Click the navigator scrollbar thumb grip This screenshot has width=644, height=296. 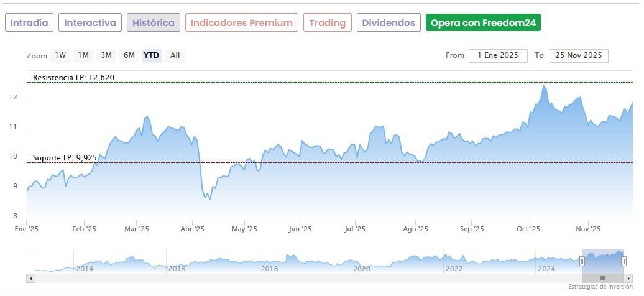pos(602,278)
